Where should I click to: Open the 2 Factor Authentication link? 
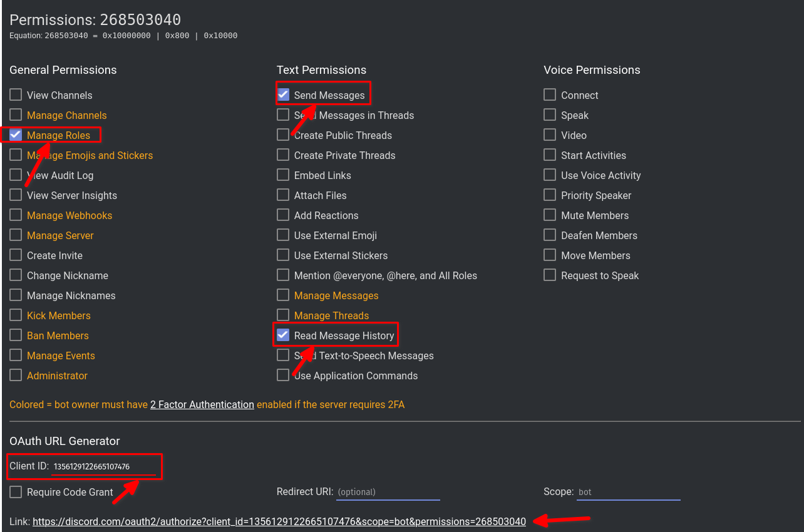coord(202,404)
